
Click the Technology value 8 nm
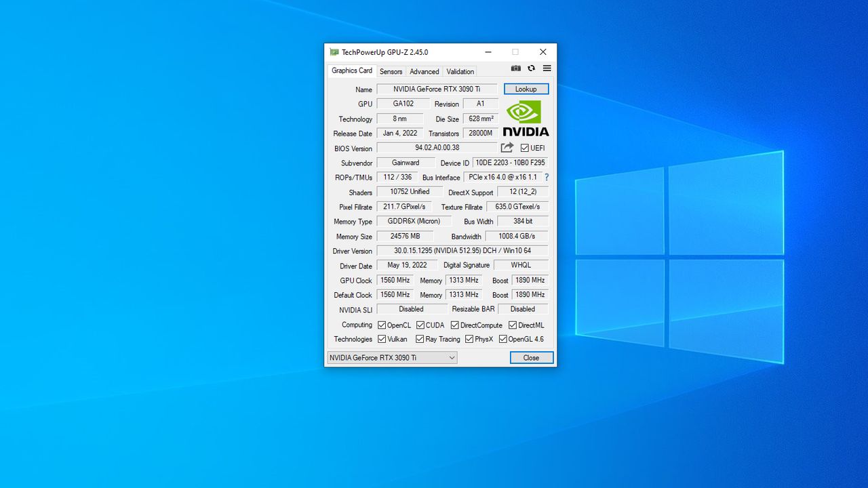(400, 119)
